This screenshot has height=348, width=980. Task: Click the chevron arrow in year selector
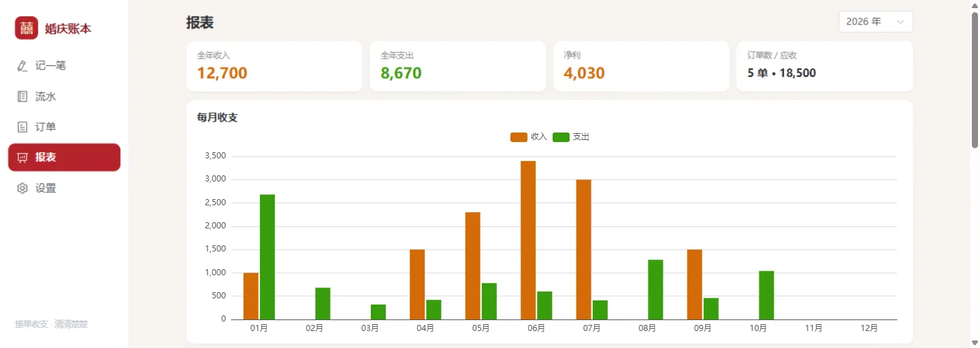[x=900, y=22]
